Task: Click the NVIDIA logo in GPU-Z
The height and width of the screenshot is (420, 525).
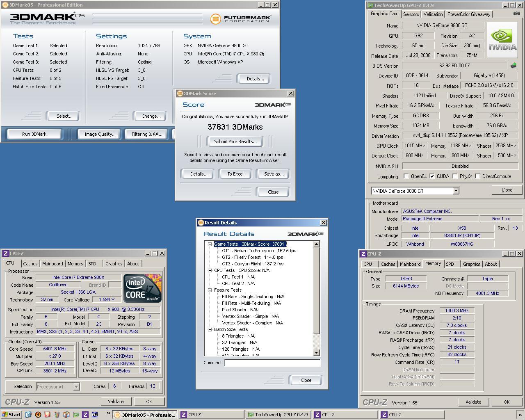Action: click(x=503, y=40)
